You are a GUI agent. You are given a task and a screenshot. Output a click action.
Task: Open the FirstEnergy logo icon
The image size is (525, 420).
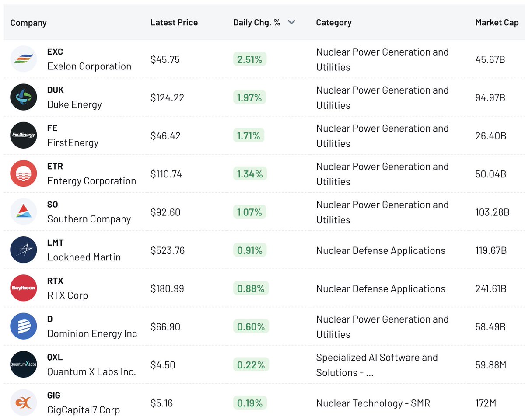tap(24, 135)
